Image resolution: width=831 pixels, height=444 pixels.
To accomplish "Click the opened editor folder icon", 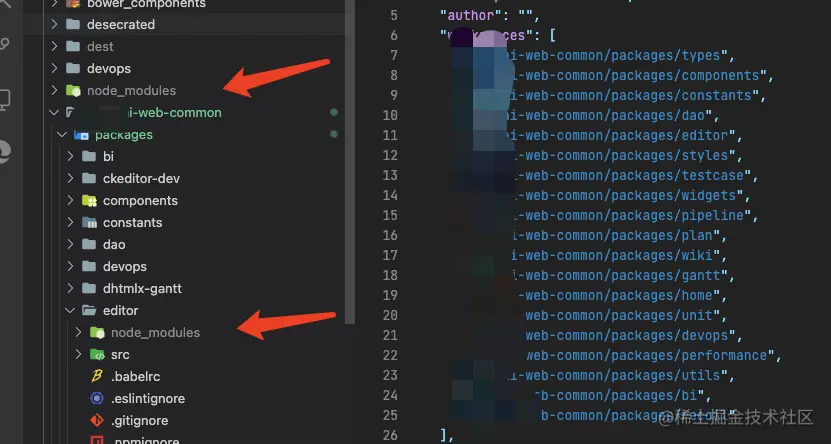I will tap(89, 310).
